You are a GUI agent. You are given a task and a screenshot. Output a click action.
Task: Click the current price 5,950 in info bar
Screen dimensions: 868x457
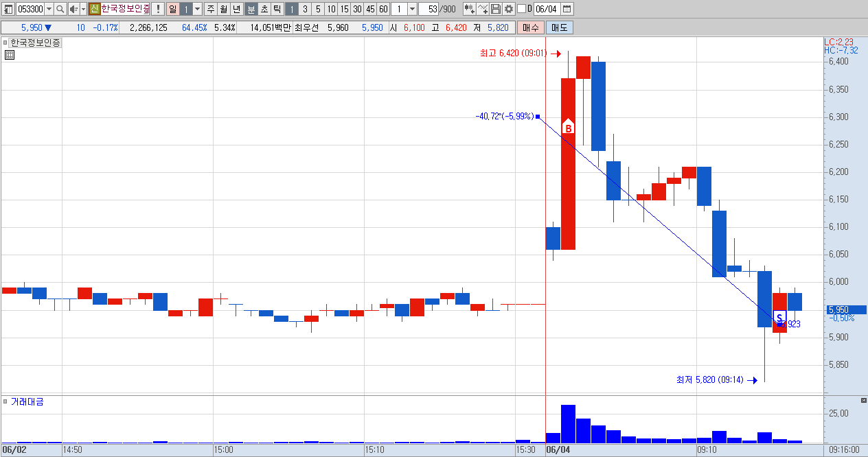(x=32, y=27)
